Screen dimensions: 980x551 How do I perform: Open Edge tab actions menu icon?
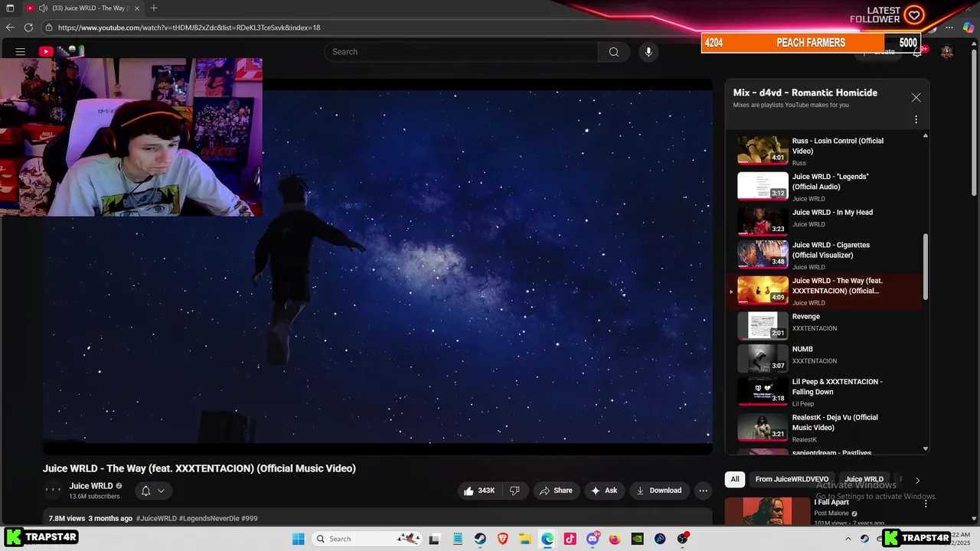(x=10, y=8)
